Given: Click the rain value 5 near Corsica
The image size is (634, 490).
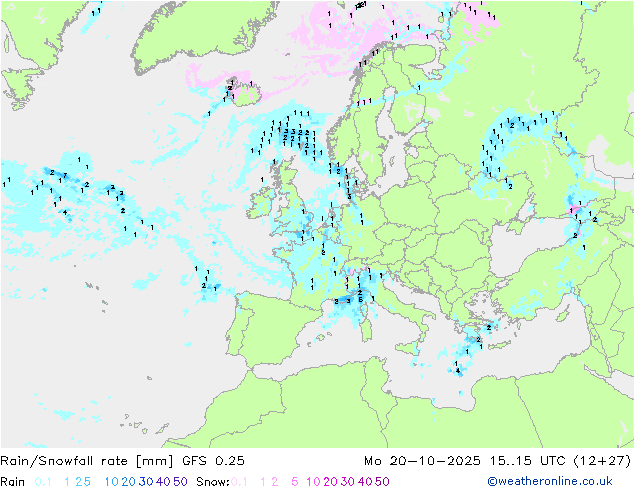Looking at the screenshot, I should pyautogui.click(x=361, y=300).
